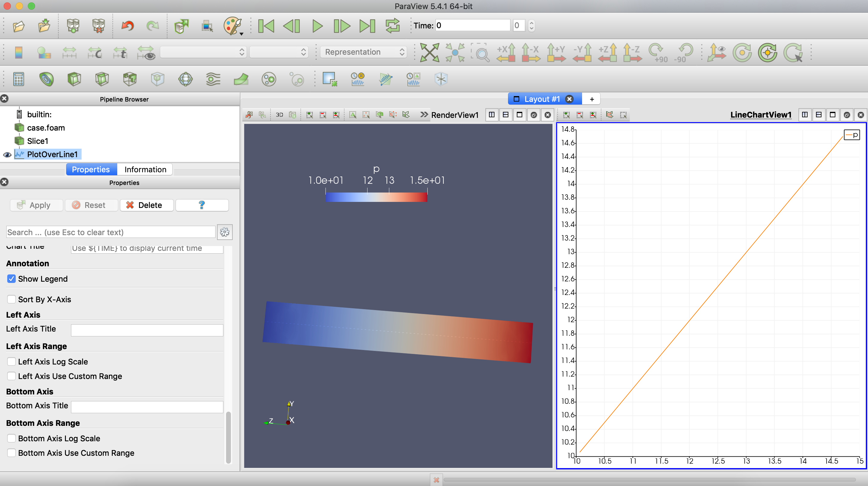Open the Representation dropdown
The height and width of the screenshot is (486, 868).
click(364, 52)
